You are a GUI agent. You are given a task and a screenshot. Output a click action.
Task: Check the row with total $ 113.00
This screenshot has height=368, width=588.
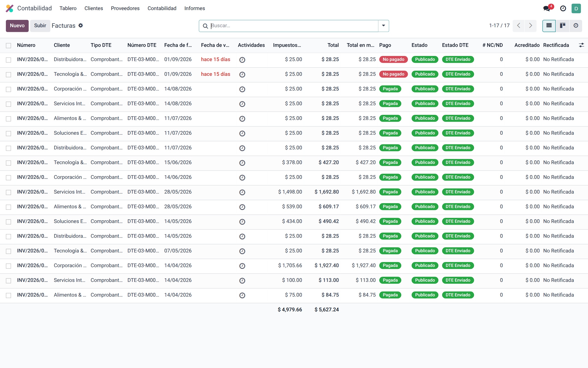point(9,281)
